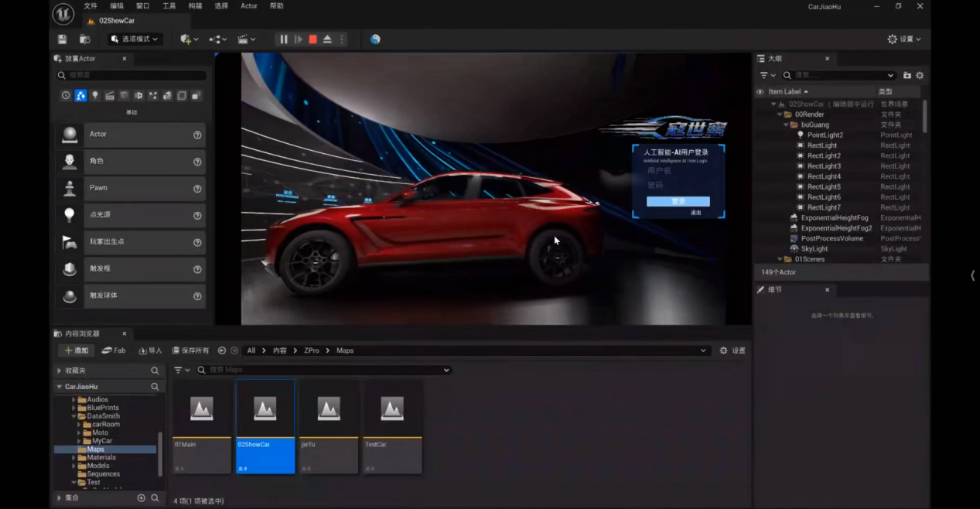
Task: Expand the BluePrints folder in content tree
Action: click(x=74, y=408)
